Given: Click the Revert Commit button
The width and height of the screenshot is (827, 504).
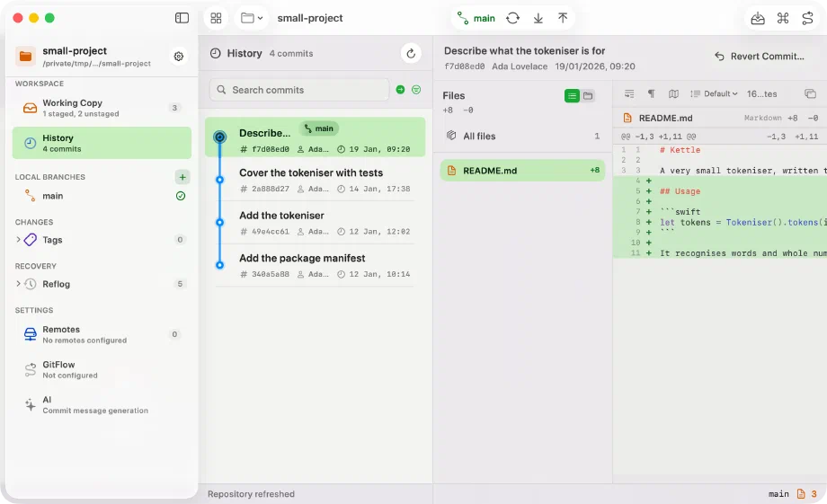Looking at the screenshot, I should click(x=760, y=57).
